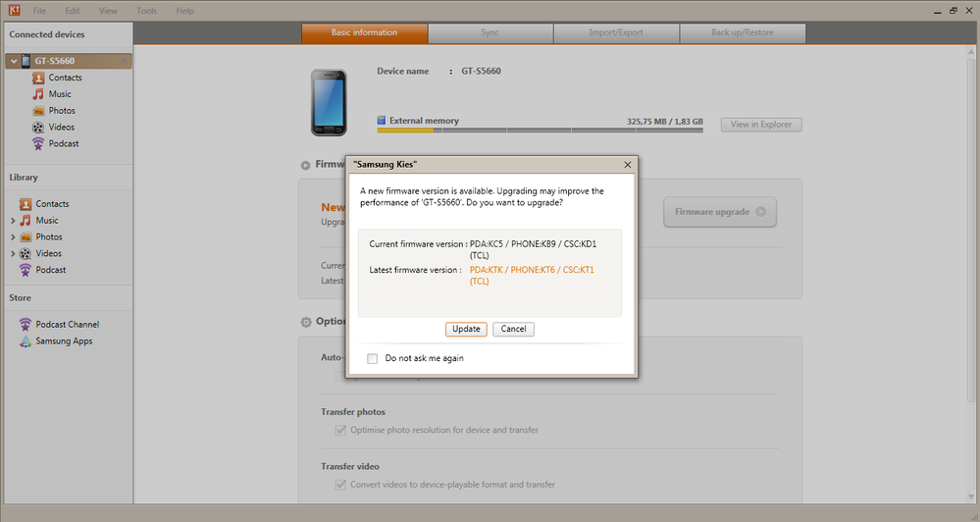This screenshot has height=522, width=980.
Task: Open Library Videos icon
Action: click(x=25, y=253)
